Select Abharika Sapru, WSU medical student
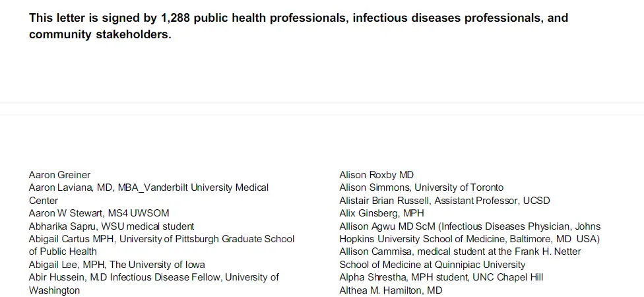 [x=112, y=226]
